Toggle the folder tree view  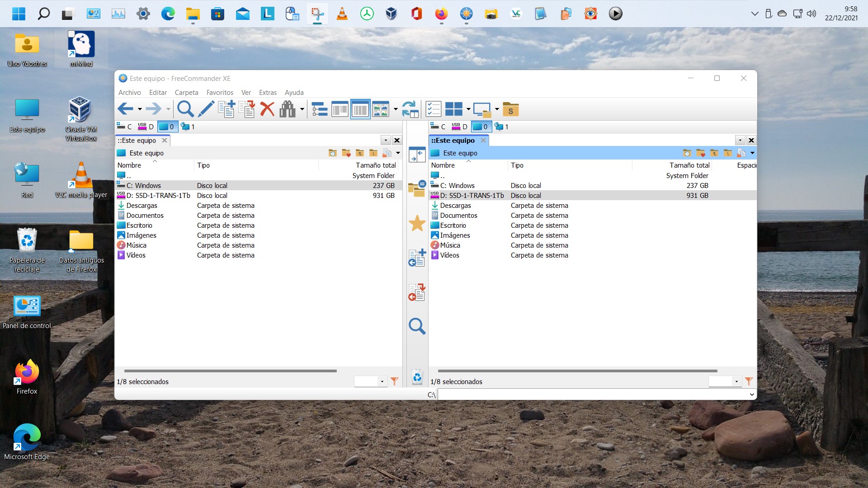(x=320, y=109)
